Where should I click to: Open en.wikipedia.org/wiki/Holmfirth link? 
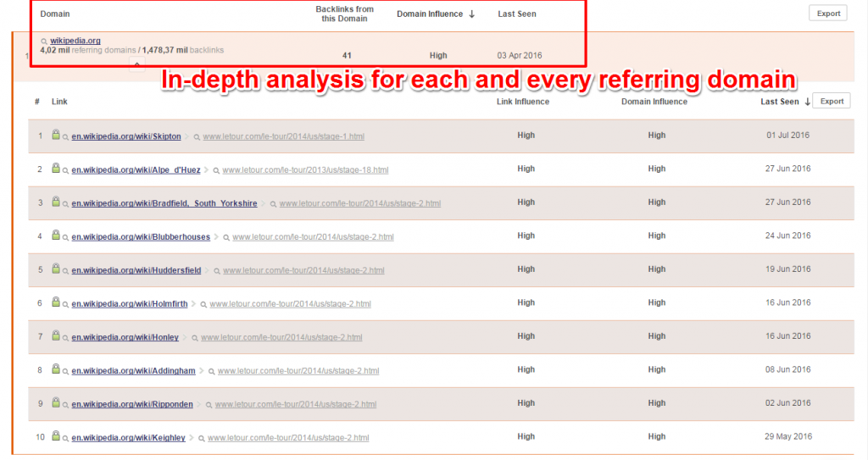point(130,304)
